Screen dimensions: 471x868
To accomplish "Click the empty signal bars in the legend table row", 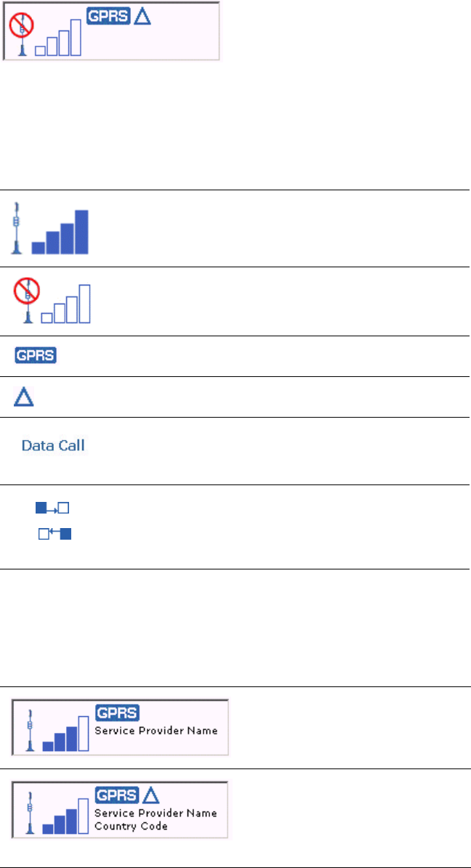I will (x=65, y=304).
